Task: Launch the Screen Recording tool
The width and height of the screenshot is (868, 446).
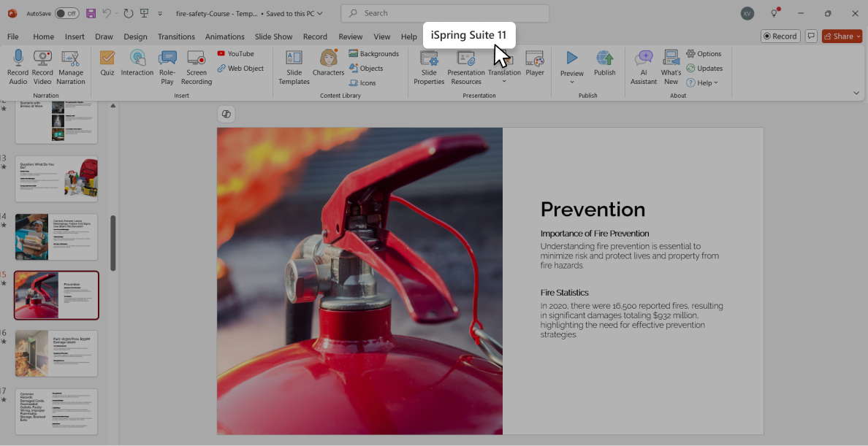Action: (196, 58)
